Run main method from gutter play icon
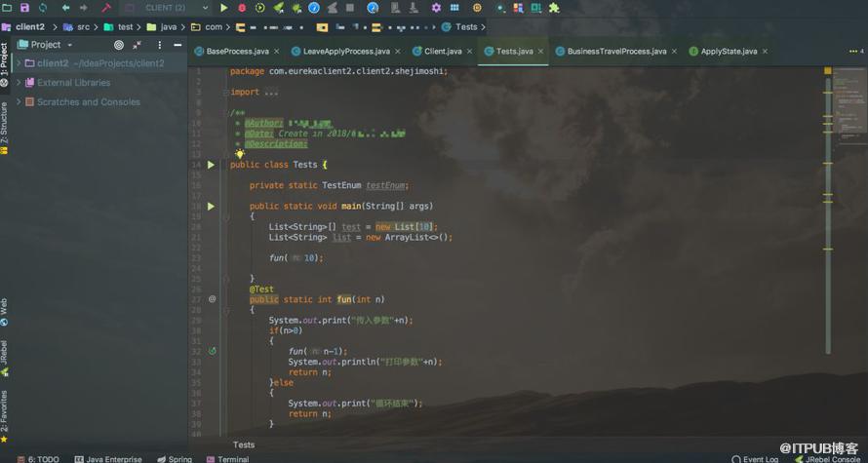Image resolution: width=868 pixels, height=463 pixels. point(211,207)
